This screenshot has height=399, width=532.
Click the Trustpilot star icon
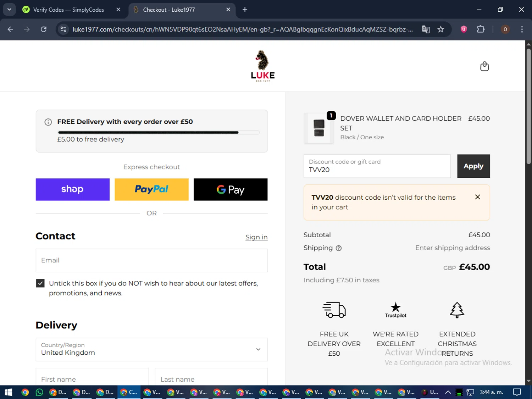point(395,310)
